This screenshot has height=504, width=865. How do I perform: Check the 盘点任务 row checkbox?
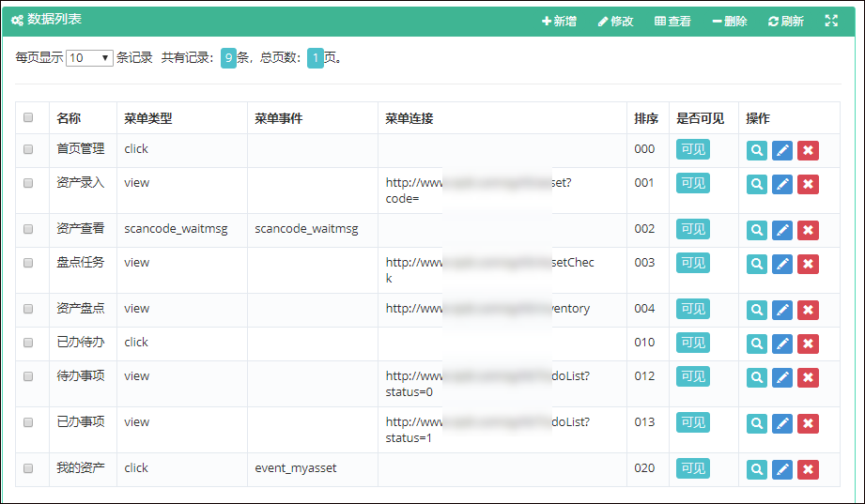(x=28, y=263)
